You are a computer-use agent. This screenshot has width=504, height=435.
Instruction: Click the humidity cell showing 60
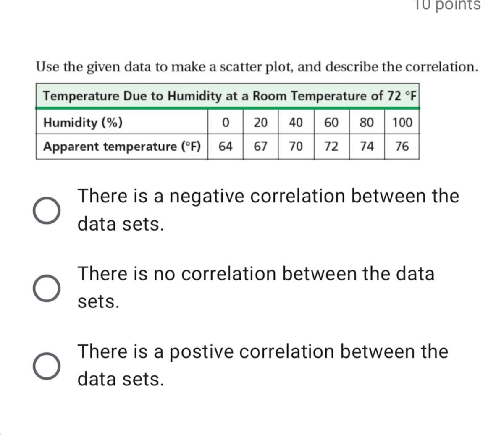point(331,123)
